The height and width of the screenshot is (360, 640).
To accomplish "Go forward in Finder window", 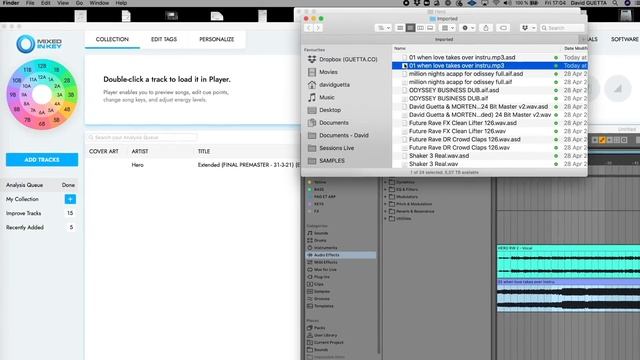I will pos(318,28).
